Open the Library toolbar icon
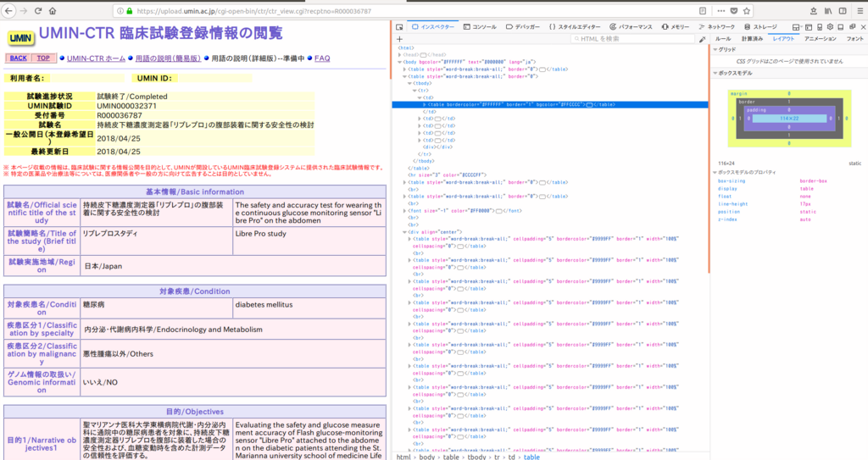 click(x=828, y=11)
